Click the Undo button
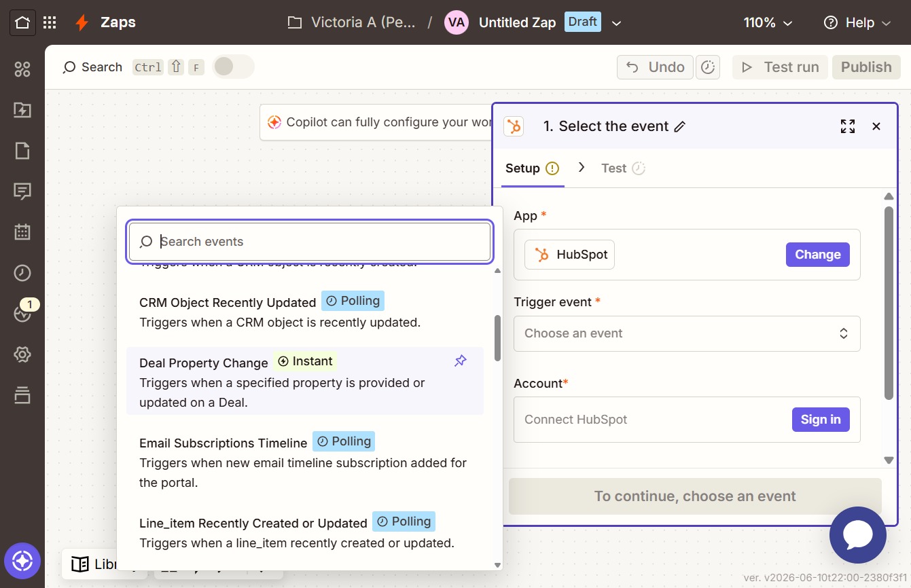 point(655,67)
